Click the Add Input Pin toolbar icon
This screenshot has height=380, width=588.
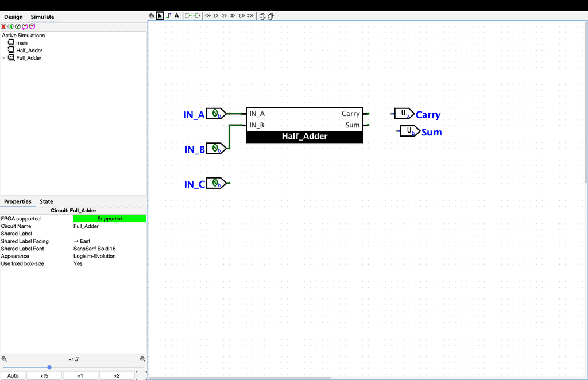pyautogui.click(x=188, y=16)
